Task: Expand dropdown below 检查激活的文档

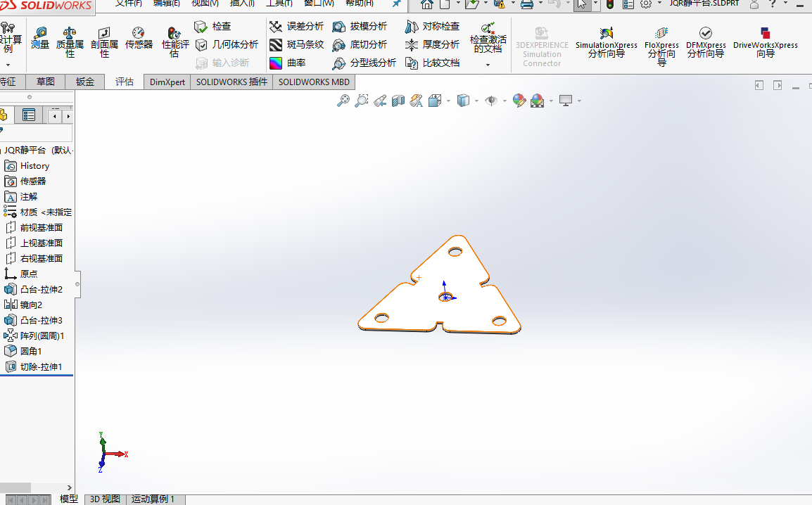Action: (488, 65)
